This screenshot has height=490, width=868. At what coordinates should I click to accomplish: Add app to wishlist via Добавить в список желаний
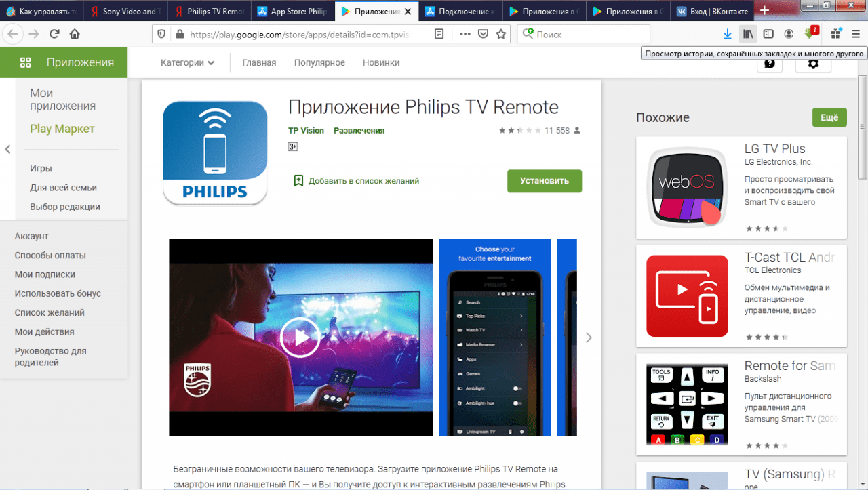tap(356, 181)
